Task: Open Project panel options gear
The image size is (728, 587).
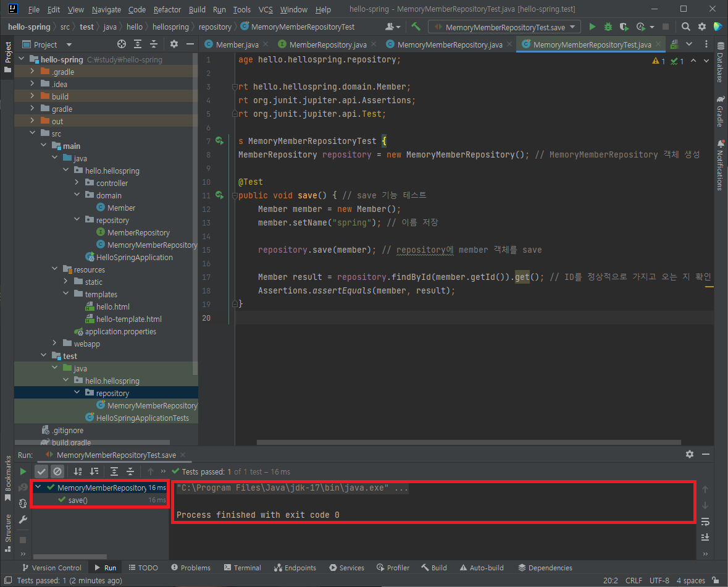Action: (174, 44)
